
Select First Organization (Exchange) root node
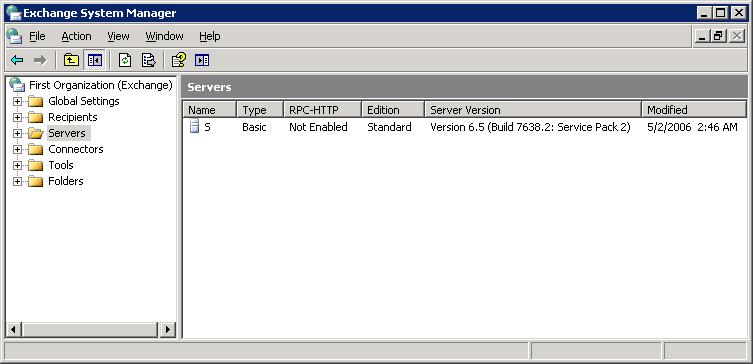[x=101, y=85]
